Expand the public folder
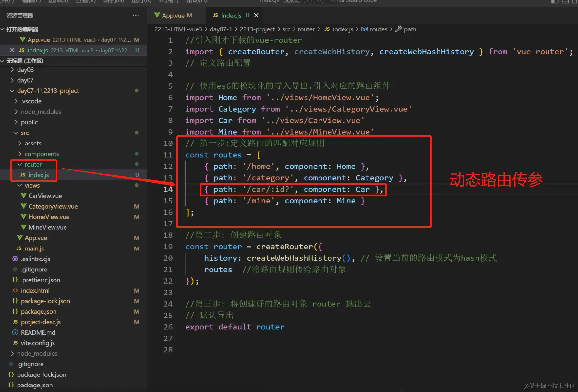This screenshot has height=392, width=578. [x=16, y=122]
